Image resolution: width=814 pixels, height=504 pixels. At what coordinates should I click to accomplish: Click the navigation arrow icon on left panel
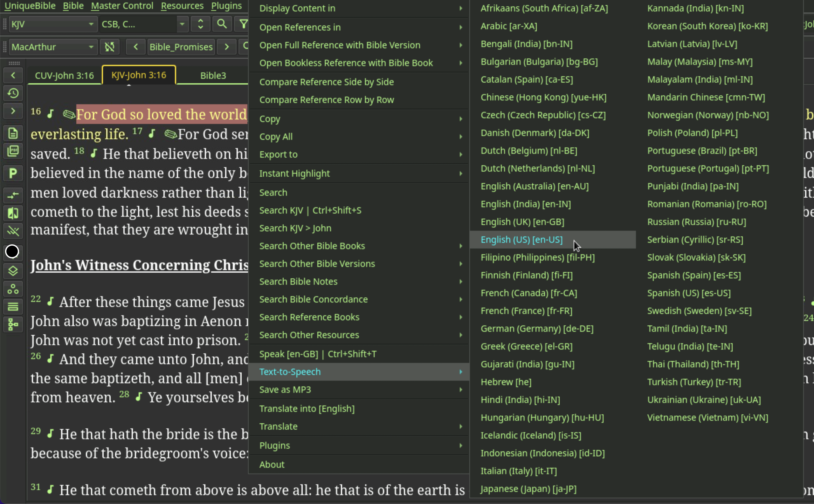click(x=12, y=74)
